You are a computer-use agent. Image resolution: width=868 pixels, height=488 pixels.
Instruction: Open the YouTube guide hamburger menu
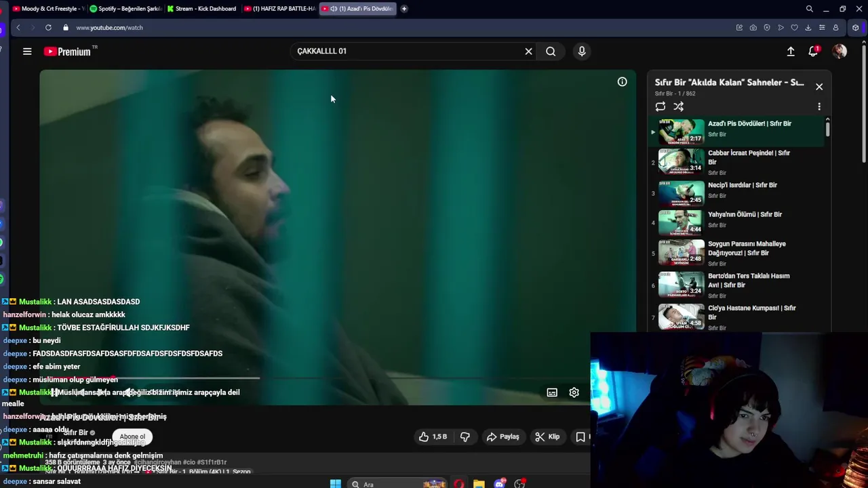[27, 52]
